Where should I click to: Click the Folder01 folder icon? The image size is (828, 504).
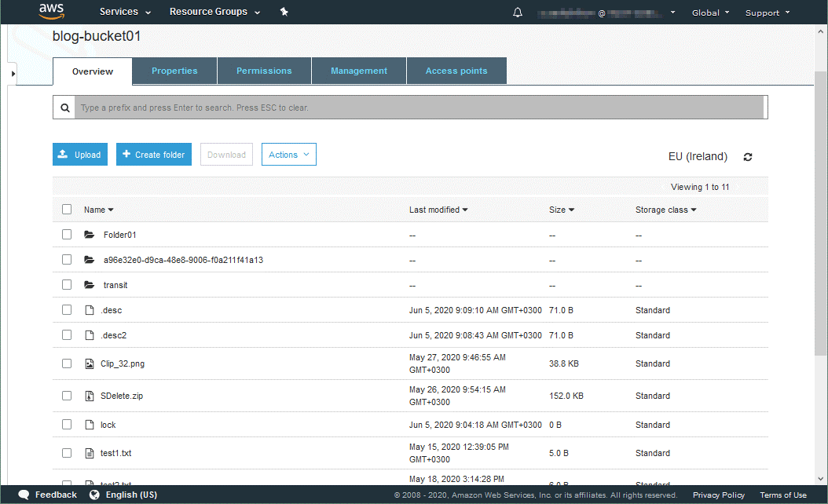(x=90, y=234)
